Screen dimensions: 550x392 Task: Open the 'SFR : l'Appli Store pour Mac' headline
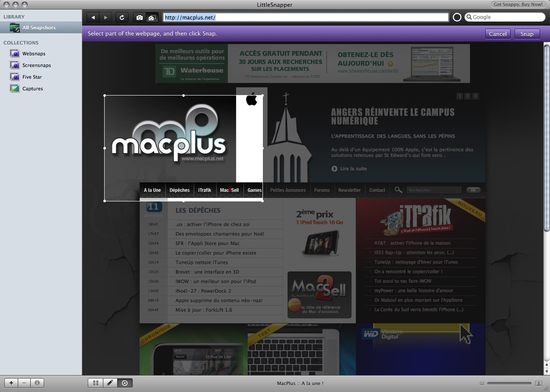pos(208,243)
